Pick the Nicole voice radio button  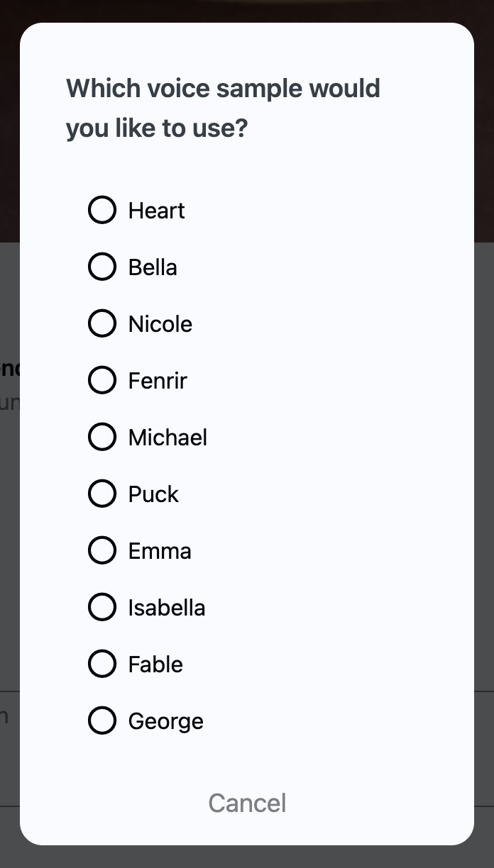(102, 323)
